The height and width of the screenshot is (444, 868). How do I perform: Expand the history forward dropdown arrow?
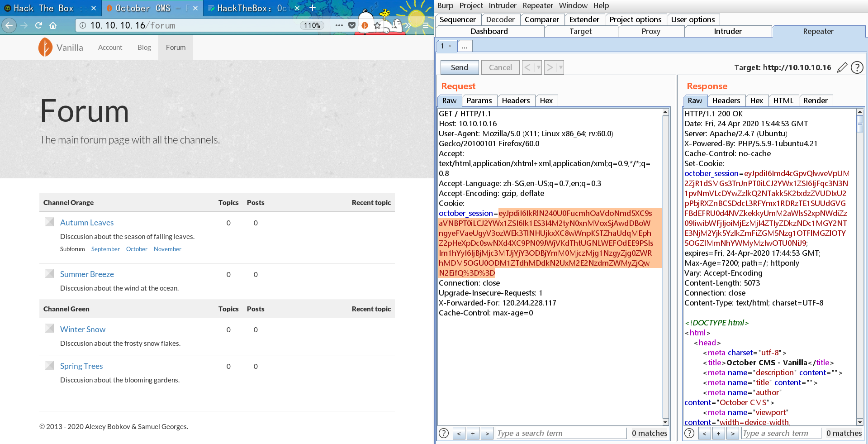pyautogui.click(x=560, y=67)
